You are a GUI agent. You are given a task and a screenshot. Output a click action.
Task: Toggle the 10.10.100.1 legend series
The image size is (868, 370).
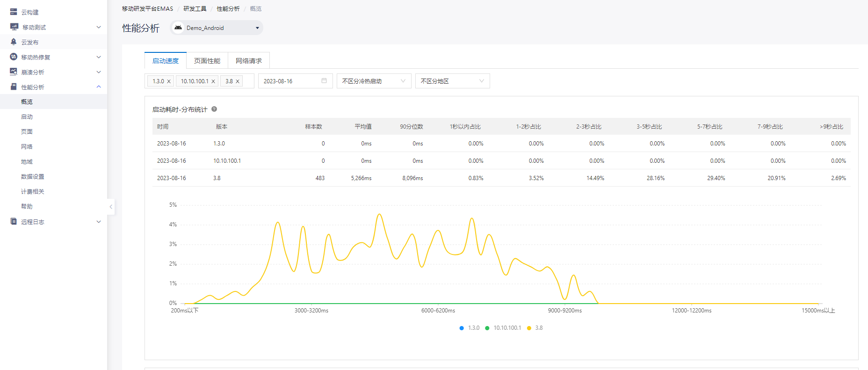(503, 328)
